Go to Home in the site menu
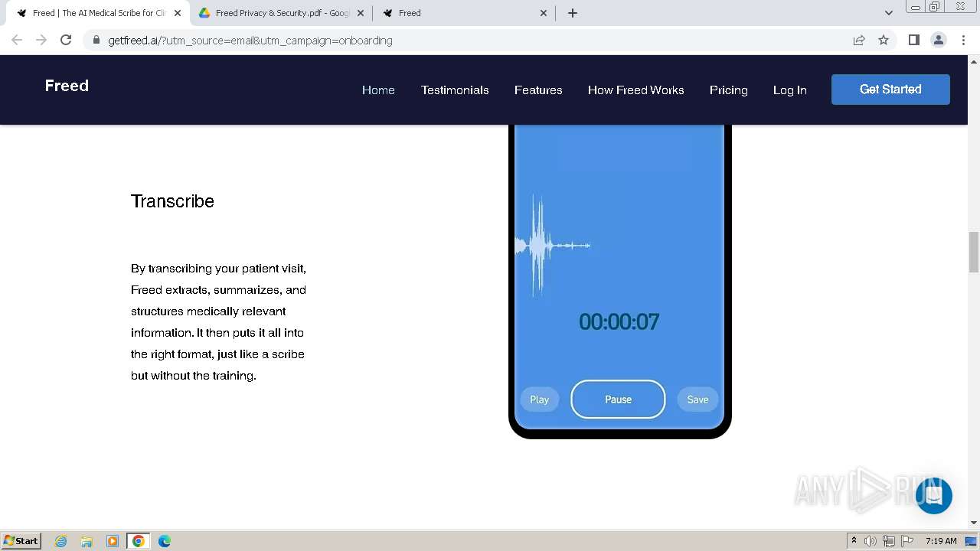Screen dimensions: 980x551 click(378, 90)
